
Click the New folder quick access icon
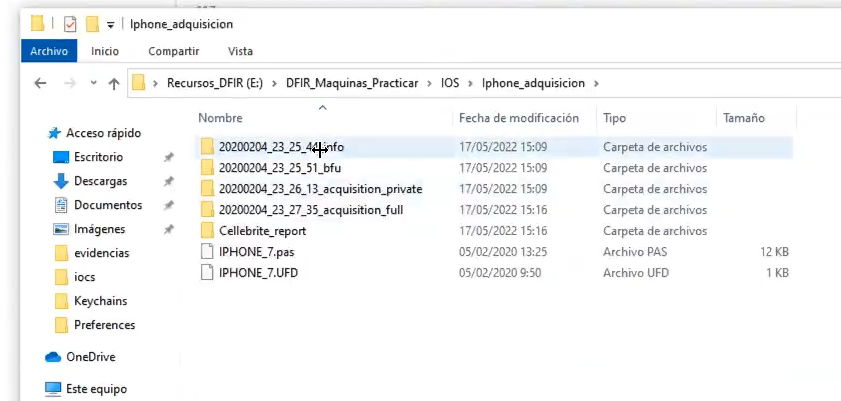click(x=93, y=24)
